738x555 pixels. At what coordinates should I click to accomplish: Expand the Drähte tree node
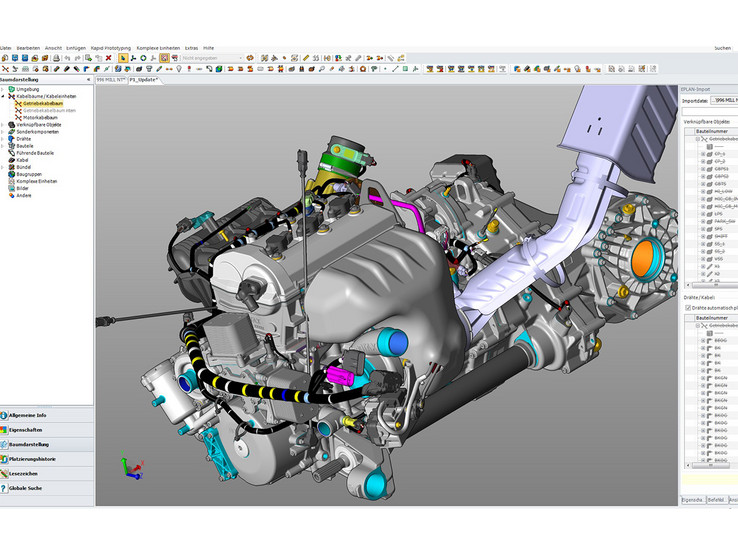[x=3, y=139]
